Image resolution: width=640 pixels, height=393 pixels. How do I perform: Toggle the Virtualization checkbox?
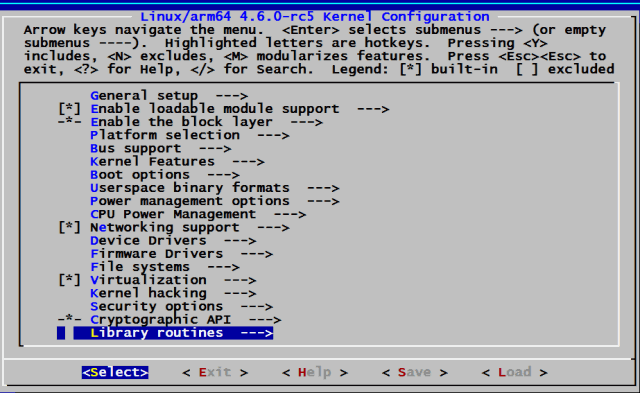[x=69, y=280]
